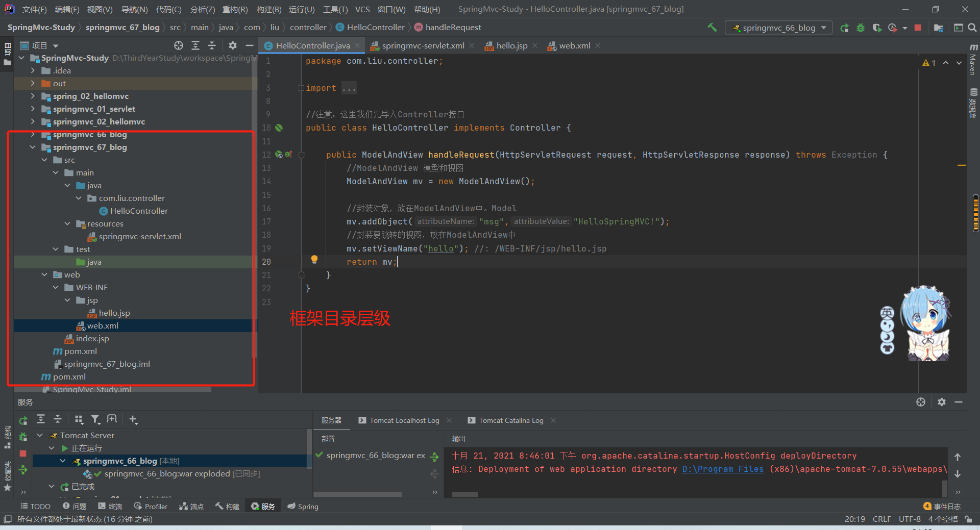Open the Spring tool window
The height and width of the screenshot is (530, 980).
click(x=303, y=506)
